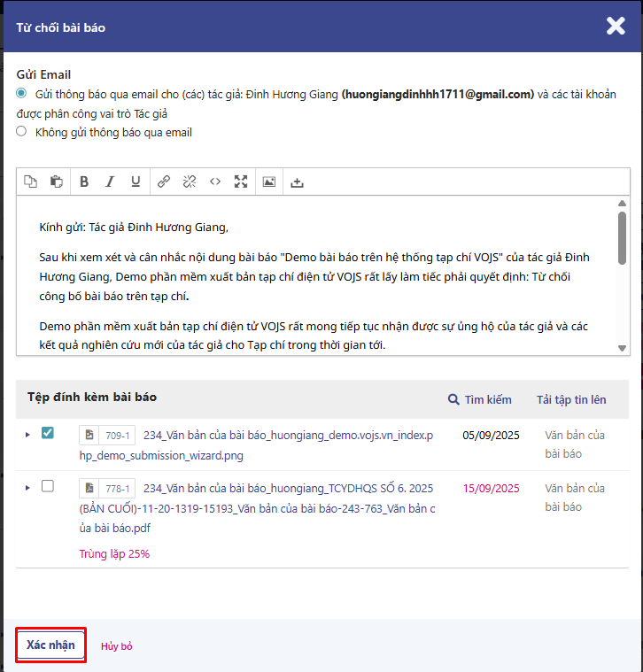Click the insert link icon
643x672 pixels.
(x=164, y=182)
